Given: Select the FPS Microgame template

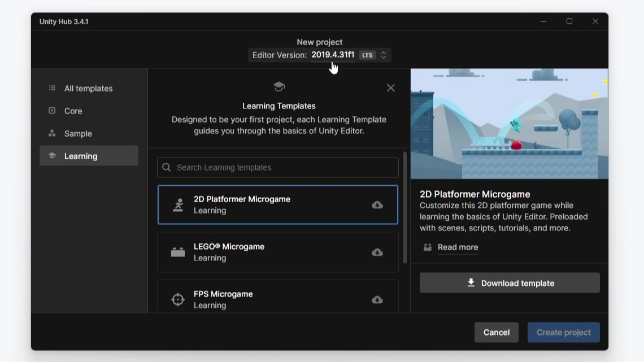Looking at the screenshot, I should coord(277,296).
